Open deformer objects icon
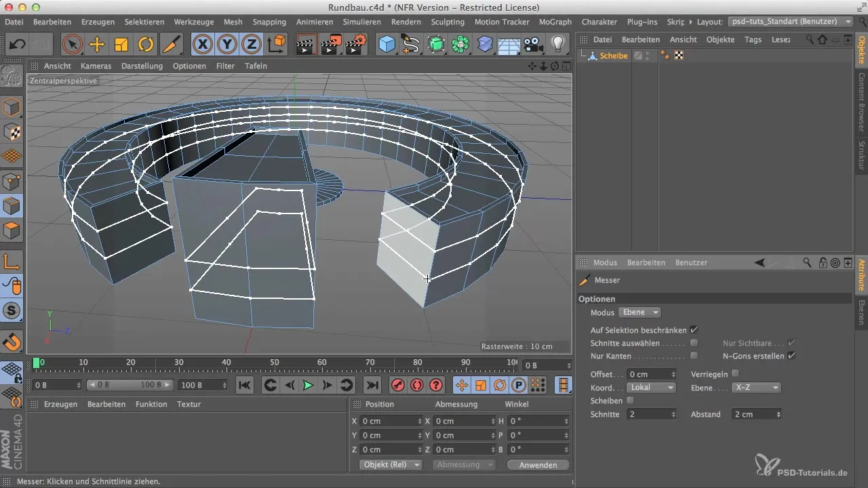The image size is (868, 488). (x=485, y=45)
